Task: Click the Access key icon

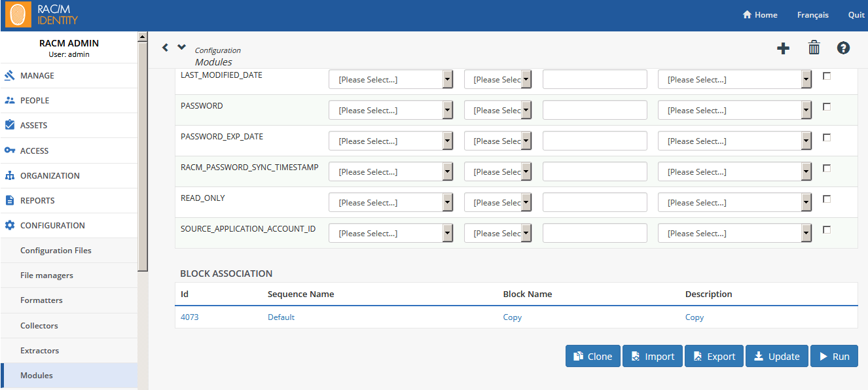Action: (x=10, y=151)
